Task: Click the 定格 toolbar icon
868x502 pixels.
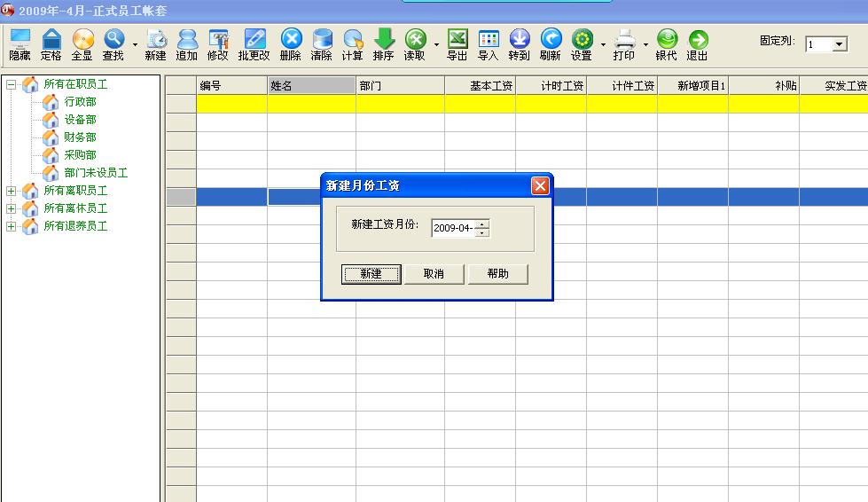Action: click(51, 44)
